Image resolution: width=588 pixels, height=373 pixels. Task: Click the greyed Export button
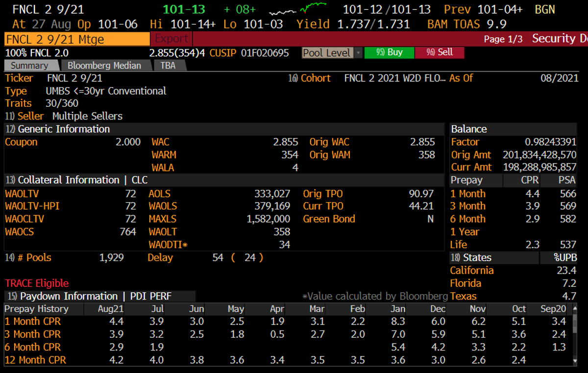click(x=171, y=39)
